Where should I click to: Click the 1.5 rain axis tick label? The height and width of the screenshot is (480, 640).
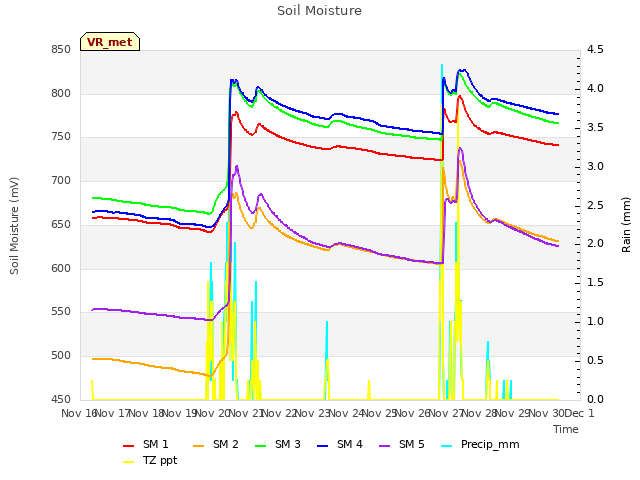[595, 283]
